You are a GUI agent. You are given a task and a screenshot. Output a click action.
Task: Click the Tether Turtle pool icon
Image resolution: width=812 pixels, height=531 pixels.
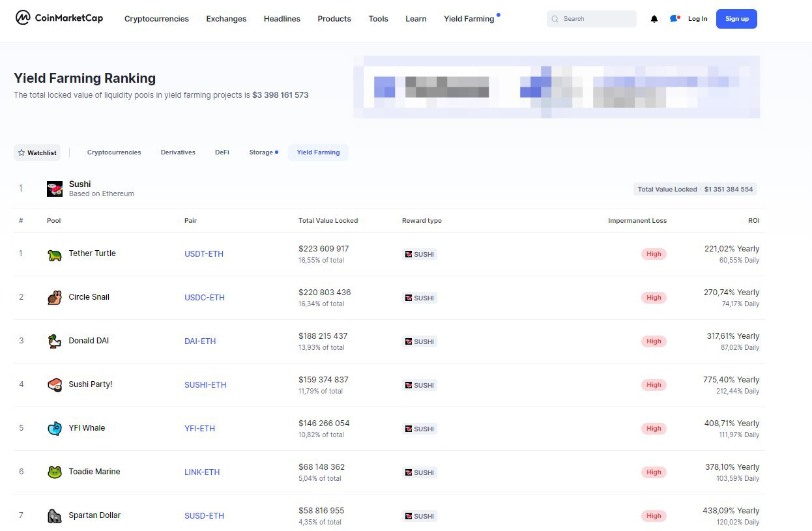click(x=55, y=254)
